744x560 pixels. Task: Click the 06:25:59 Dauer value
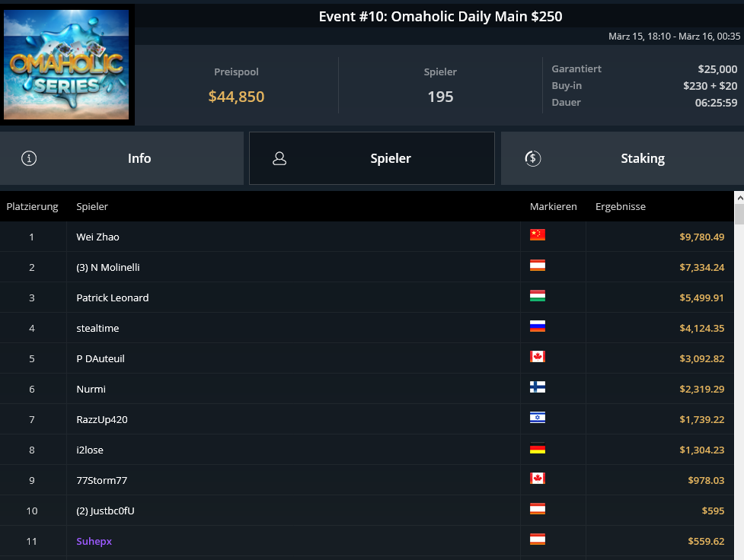click(x=716, y=103)
